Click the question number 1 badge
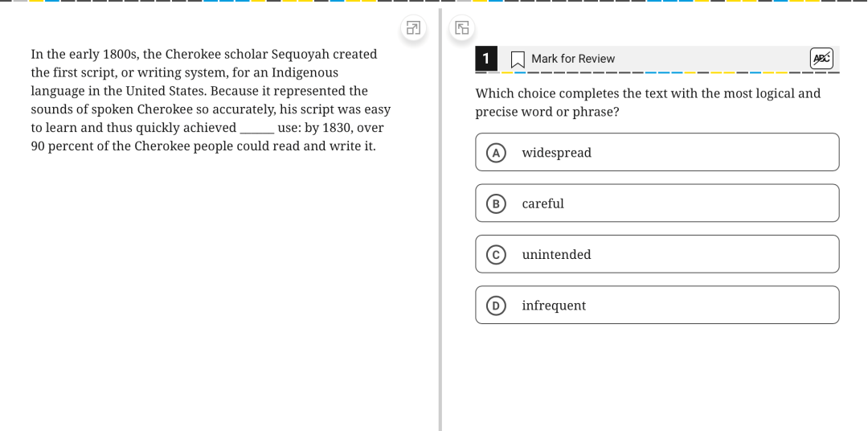Image resolution: width=868 pixels, height=431 pixels. coord(486,58)
